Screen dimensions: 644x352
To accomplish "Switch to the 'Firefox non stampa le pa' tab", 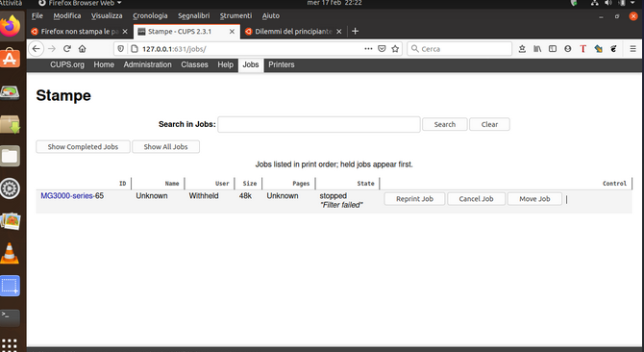I will pos(80,32).
